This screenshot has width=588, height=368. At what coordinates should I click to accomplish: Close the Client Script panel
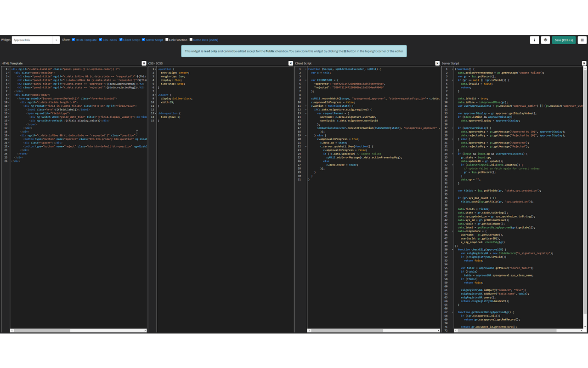tap(437, 63)
